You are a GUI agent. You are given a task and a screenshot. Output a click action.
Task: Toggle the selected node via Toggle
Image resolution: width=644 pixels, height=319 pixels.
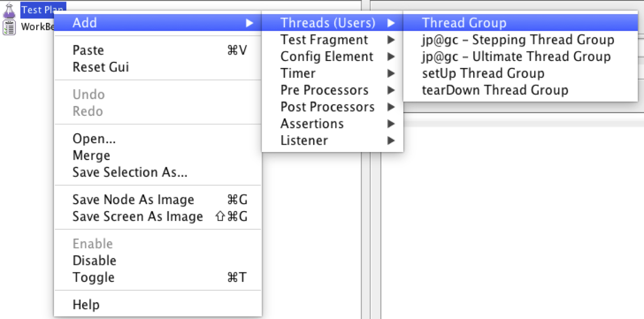94,278
